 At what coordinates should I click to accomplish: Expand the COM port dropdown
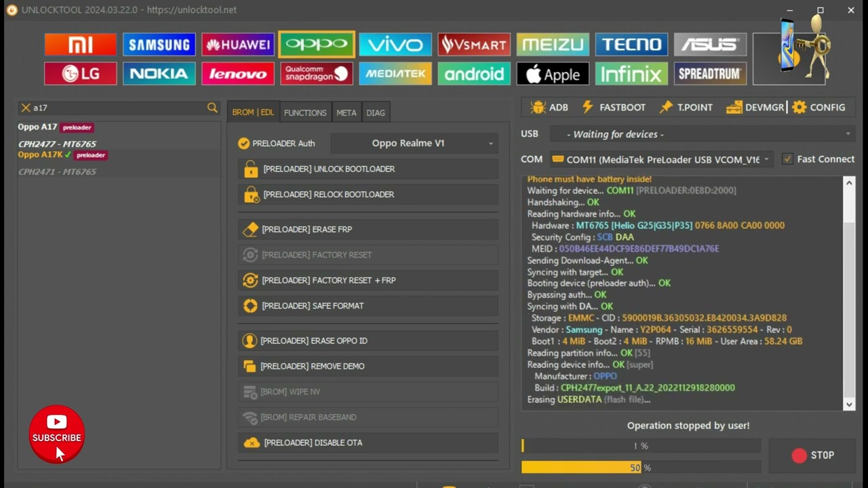point(661,159)
